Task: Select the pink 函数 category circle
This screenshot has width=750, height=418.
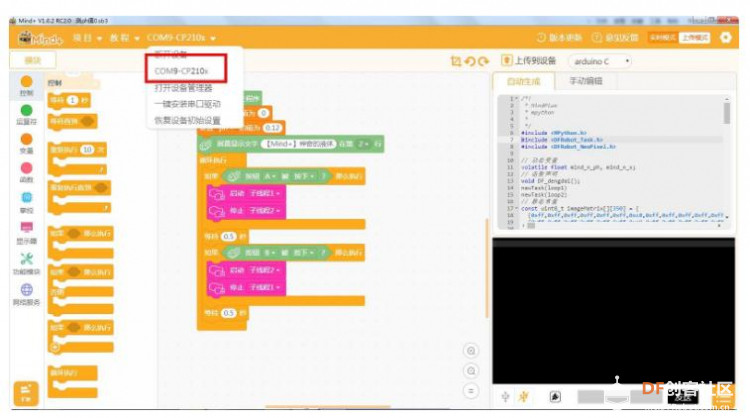Action: pos(27,168)
